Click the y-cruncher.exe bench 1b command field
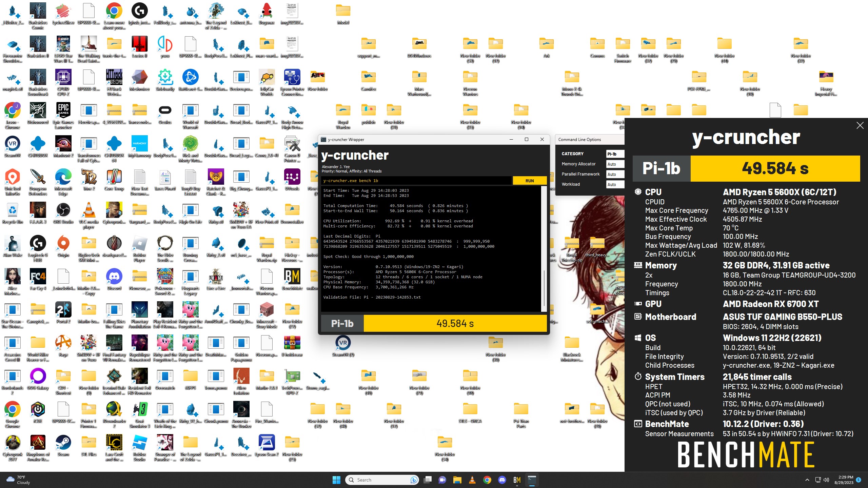Screen dimensions: 868x488 (416, 181)
